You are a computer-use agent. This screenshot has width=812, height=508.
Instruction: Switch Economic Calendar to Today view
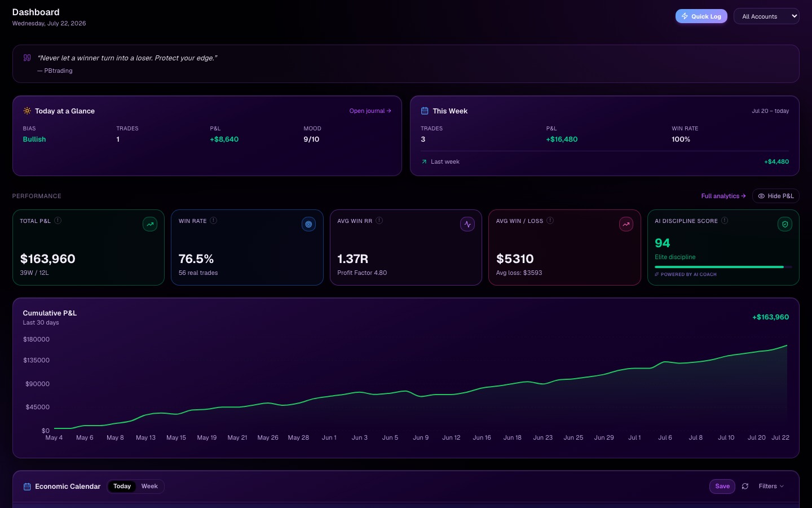122,486
